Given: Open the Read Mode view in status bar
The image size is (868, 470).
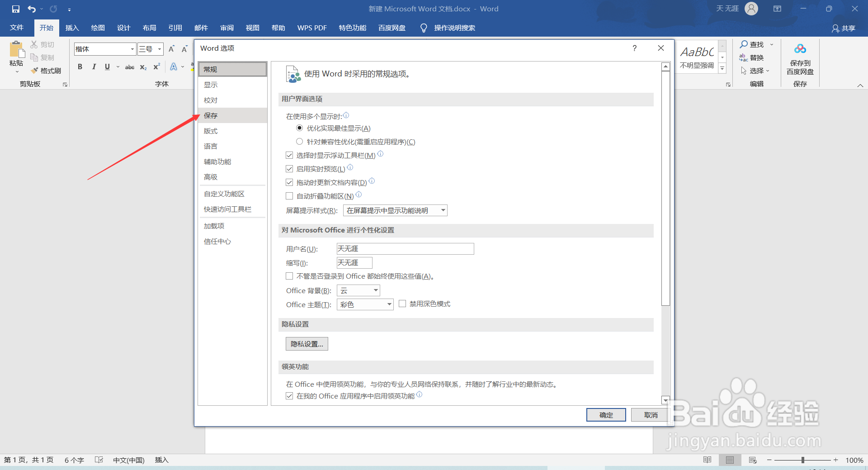Looking at the screenshot, I should click(708, 460).
